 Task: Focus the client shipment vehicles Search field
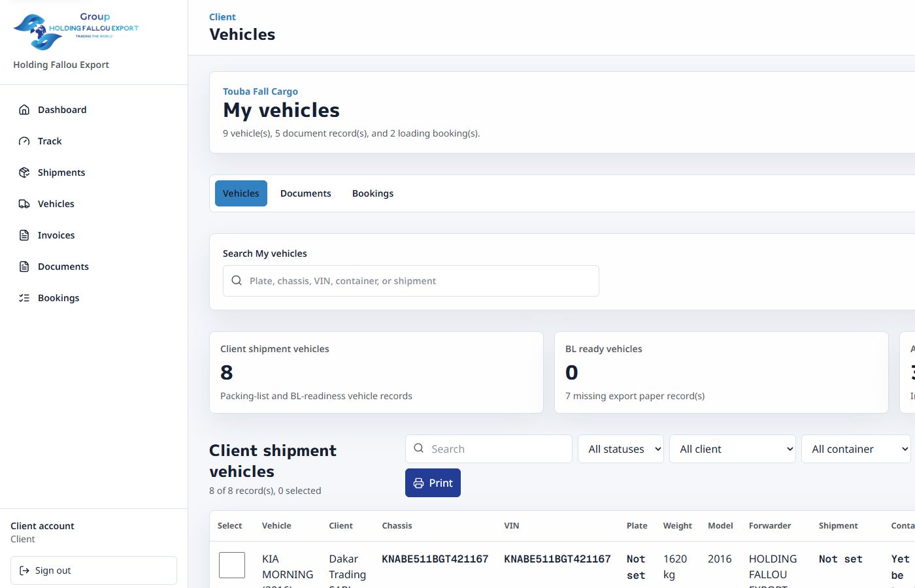(489, 449)
